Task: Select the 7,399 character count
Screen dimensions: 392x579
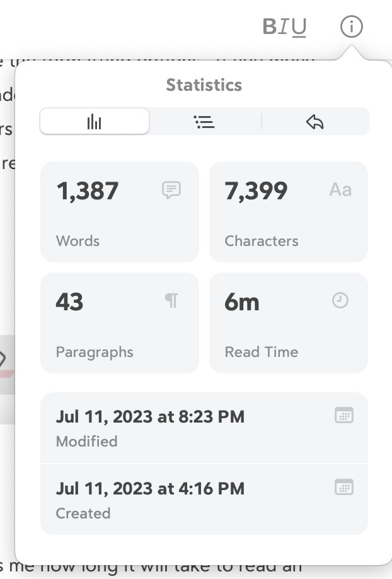Action: (256, 190)
